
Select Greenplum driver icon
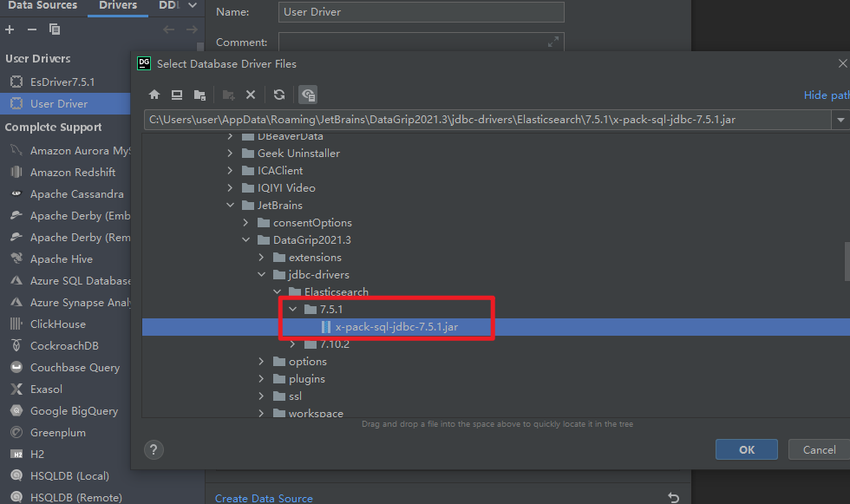click(x=16, y=433)
